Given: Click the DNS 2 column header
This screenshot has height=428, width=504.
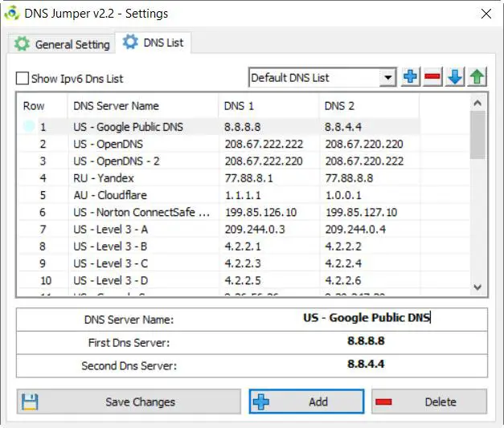Looking at the screenshot, I should pyautogui.click(x=369, y=106).
